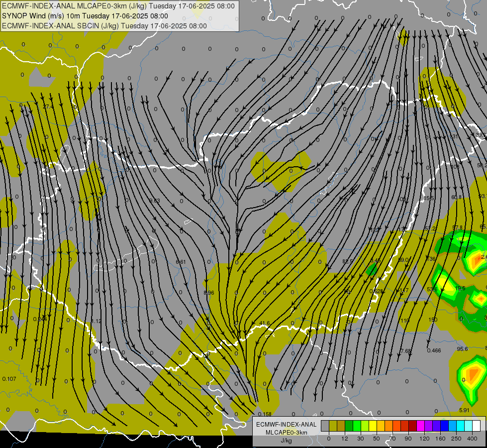487x448 pixels.
Task: Click the map value 0.107
Action: (9, 379)
